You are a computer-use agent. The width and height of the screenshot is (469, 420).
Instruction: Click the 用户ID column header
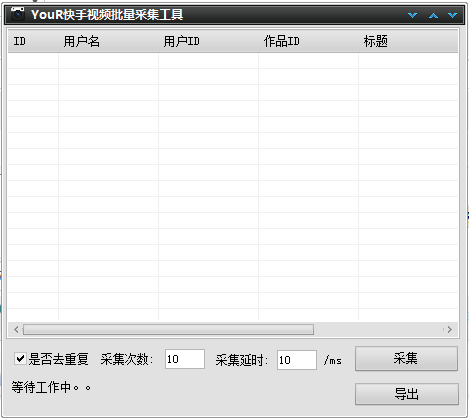[208, 41]
